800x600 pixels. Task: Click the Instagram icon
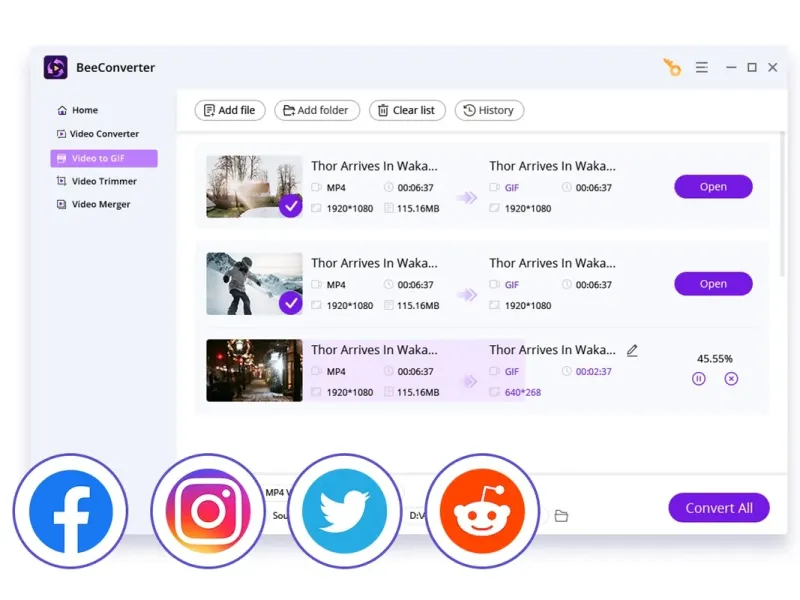pos(208,511)
